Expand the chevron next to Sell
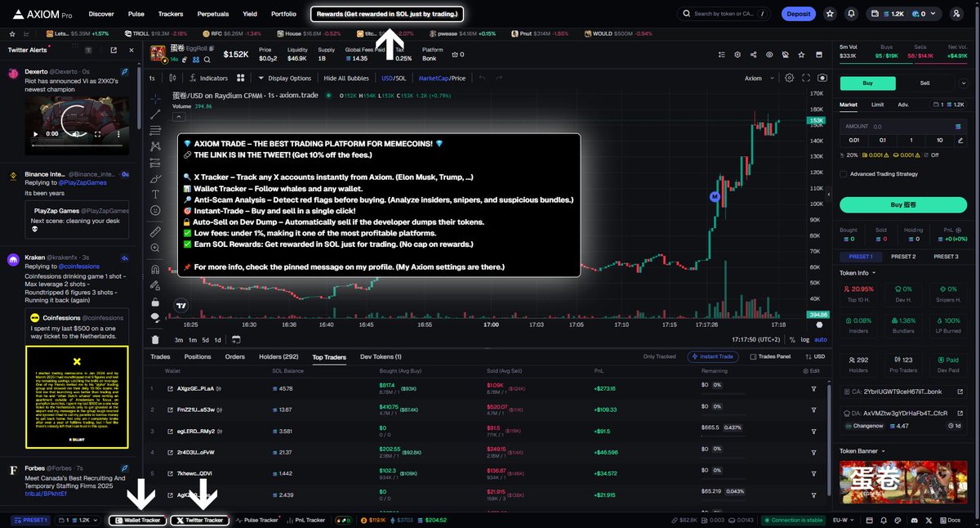 [964, 83]
